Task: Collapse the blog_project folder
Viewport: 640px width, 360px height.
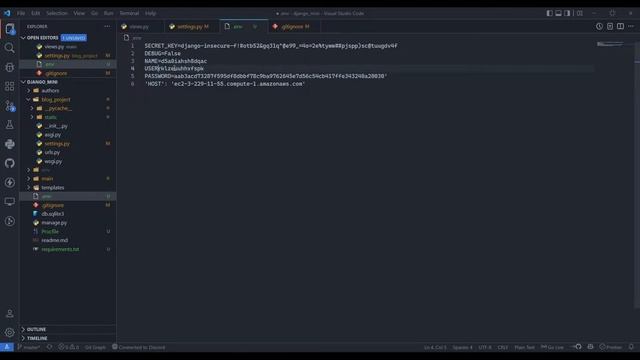Action: click(x=29, y=100)
